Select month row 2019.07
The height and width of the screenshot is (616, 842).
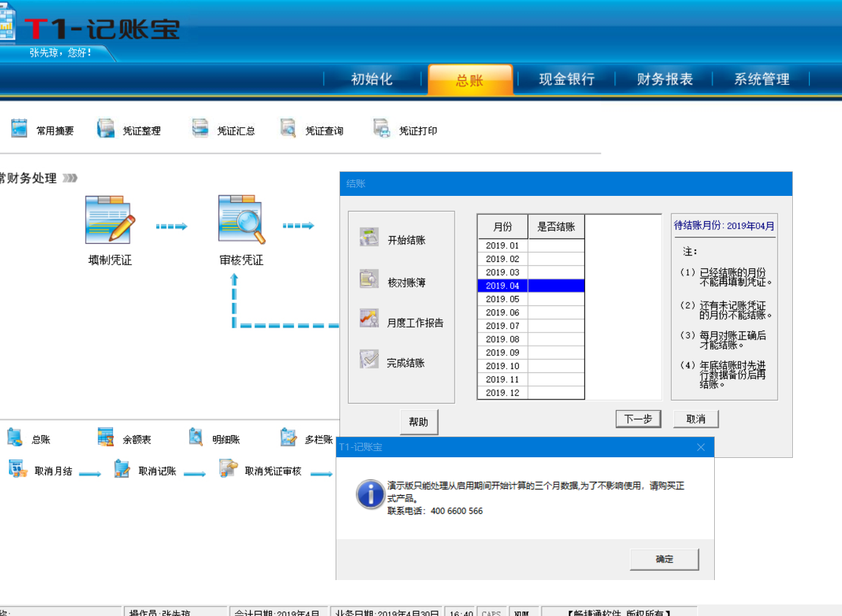pyautogui.click(x=531, y=326)
